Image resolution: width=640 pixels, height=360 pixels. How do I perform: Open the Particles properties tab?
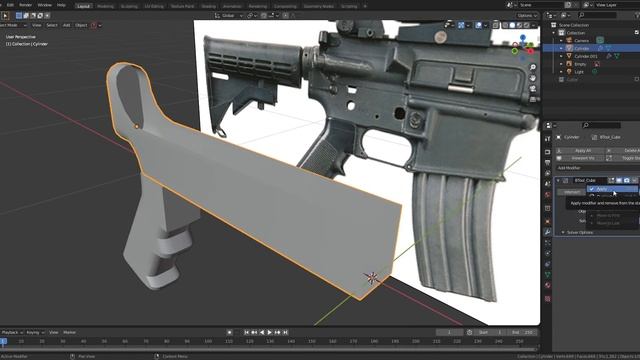(547, 243)
